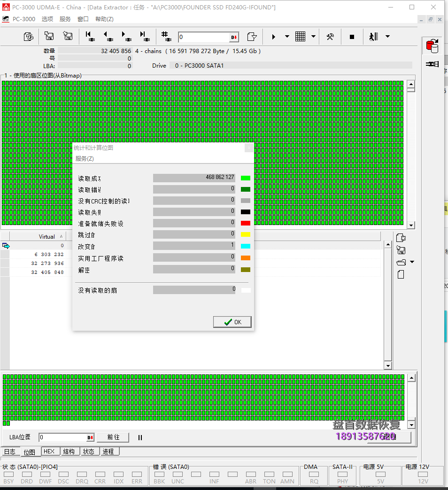Click the save-to-disk icon on right panel
Image resolution: width=448 pixels, height=490 pixels.
(x=400, y=250)
